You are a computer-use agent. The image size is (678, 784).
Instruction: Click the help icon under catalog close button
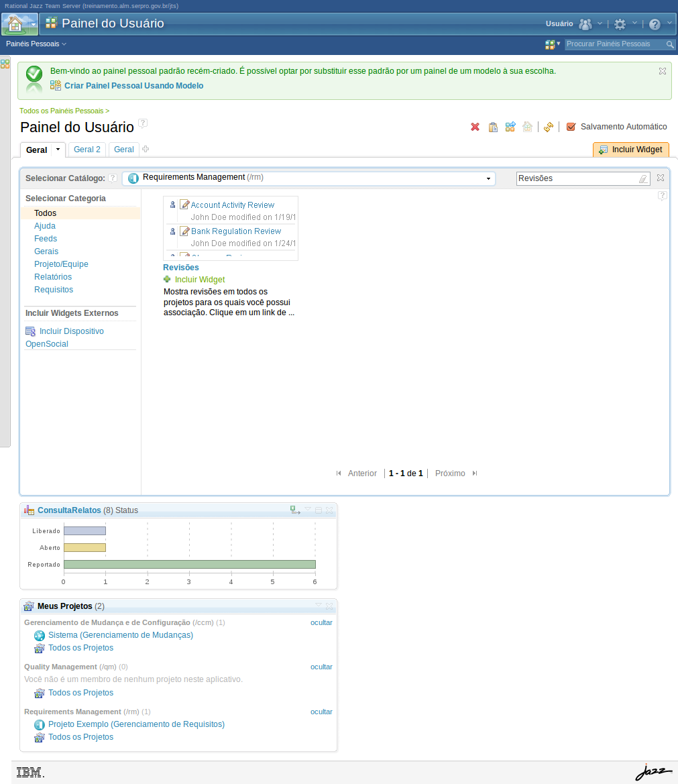[662, 196]
